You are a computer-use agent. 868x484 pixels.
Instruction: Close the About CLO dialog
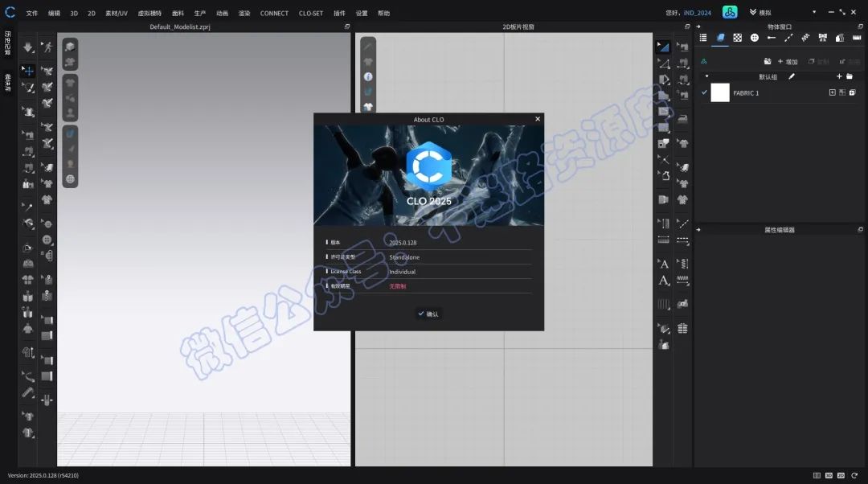pyautogui.click(x=537, y=119)
